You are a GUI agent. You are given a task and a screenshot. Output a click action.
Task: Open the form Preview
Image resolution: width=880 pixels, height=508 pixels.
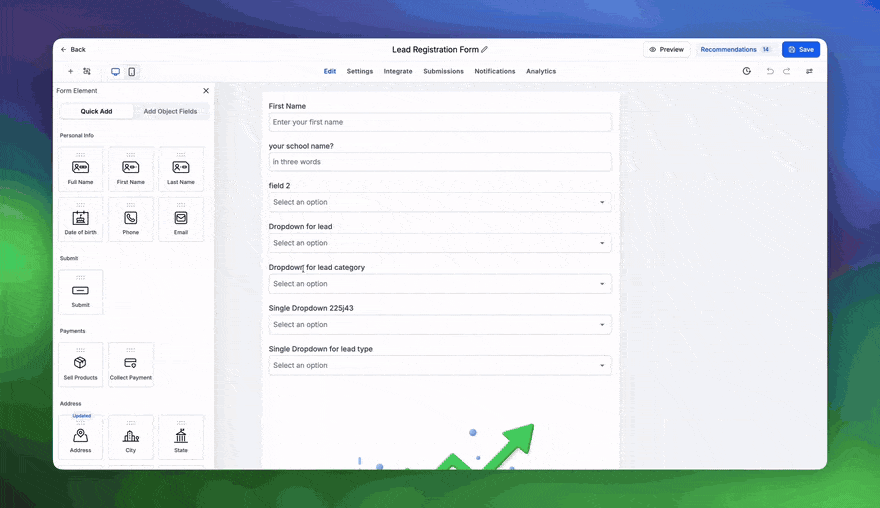[666, 49]
